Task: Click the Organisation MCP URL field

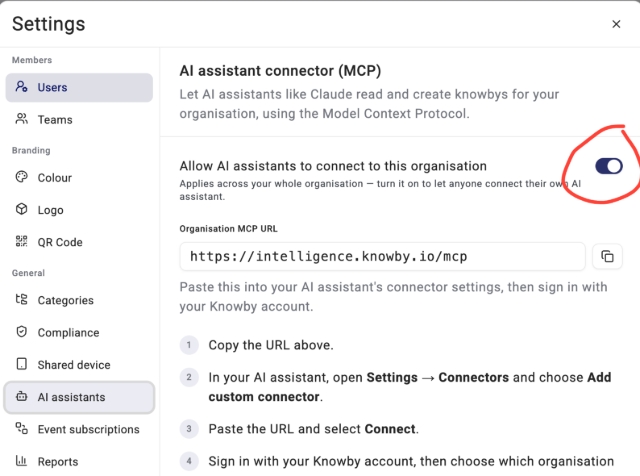Action: [x=382, y=256]
